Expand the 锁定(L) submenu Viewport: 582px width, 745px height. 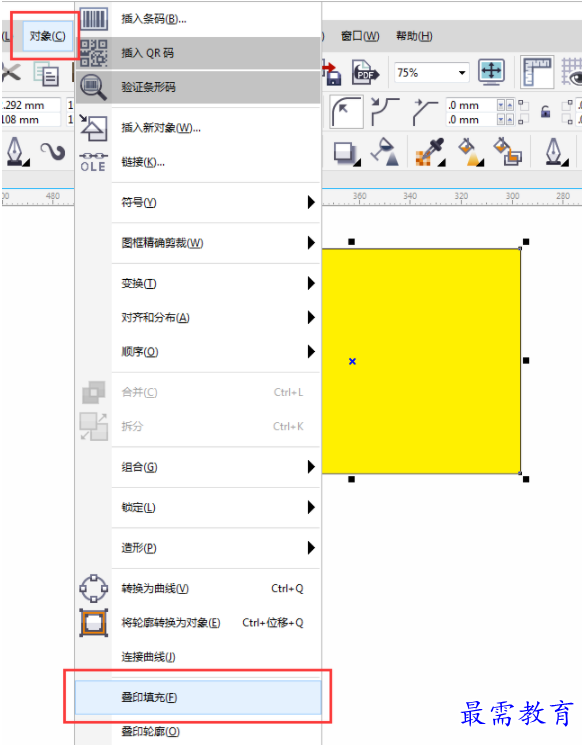(x=198, y=507)
